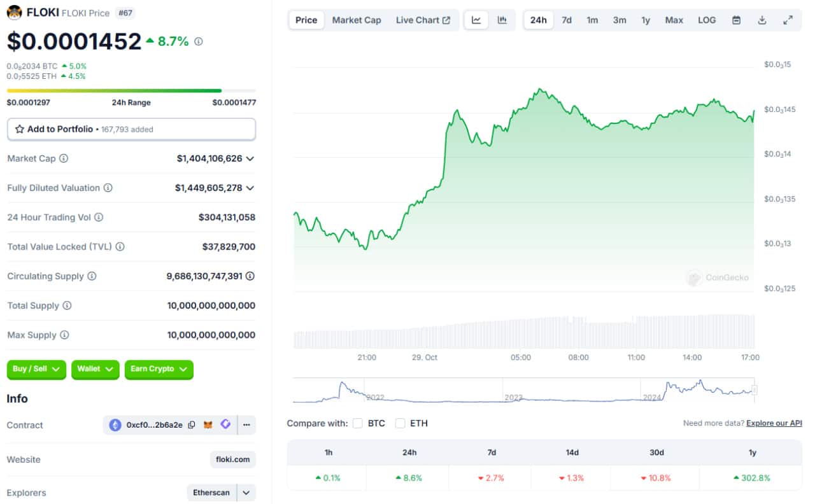
Task: Select the 3m time range
Action: coord(620,20)
